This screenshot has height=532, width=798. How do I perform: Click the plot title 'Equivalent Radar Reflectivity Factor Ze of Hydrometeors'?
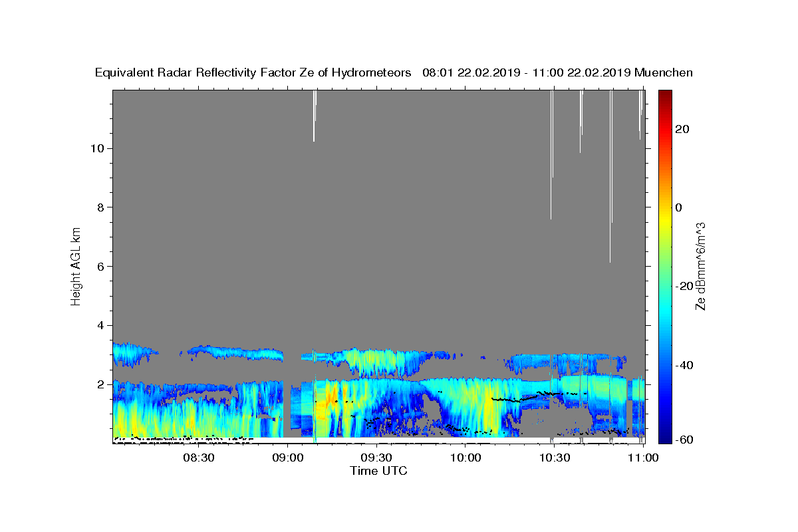pos(253,73)
